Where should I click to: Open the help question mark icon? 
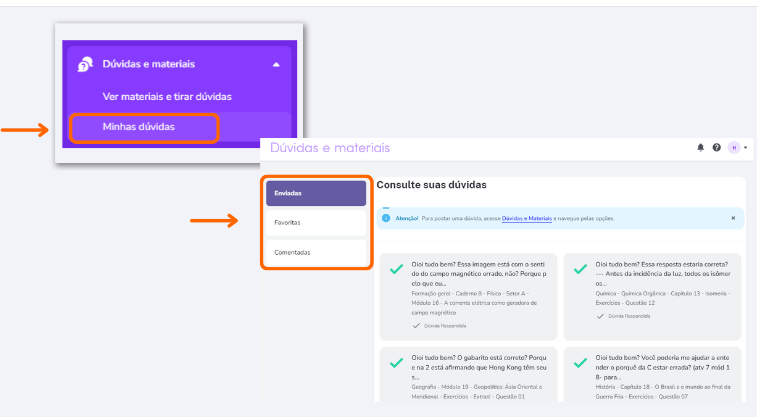coord(716,148)
